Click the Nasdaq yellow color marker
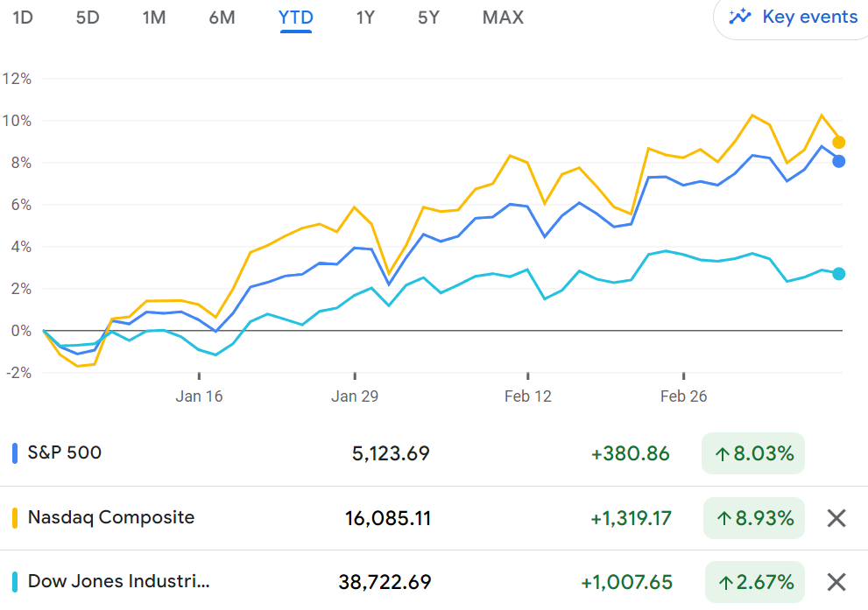The image size is (868, 610). coord(15,517)
